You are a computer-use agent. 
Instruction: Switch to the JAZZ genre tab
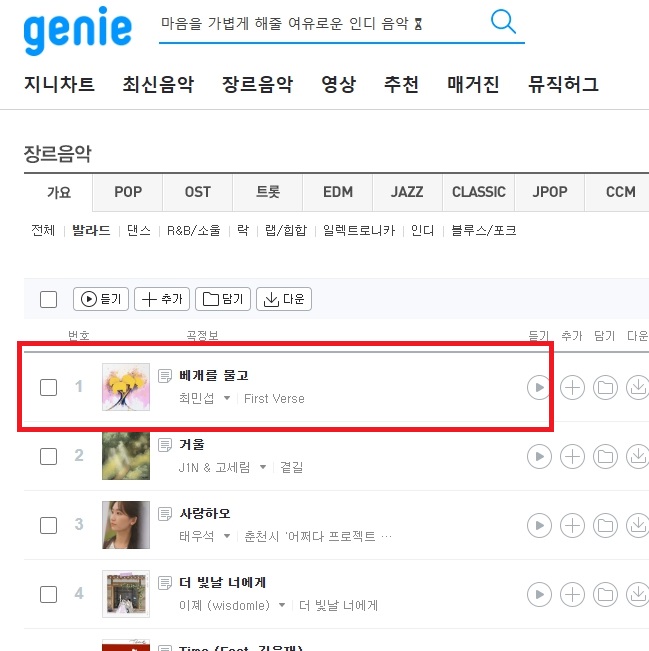click(407, 192)
